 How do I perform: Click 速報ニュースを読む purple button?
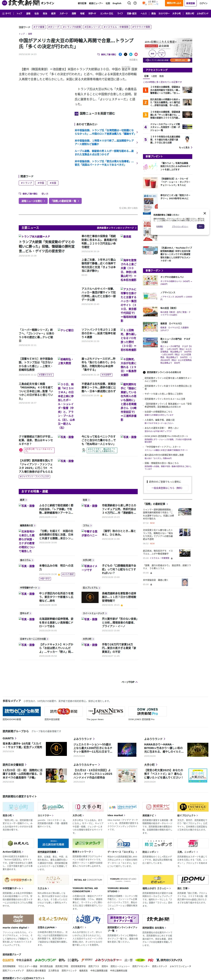pos(33,201)
